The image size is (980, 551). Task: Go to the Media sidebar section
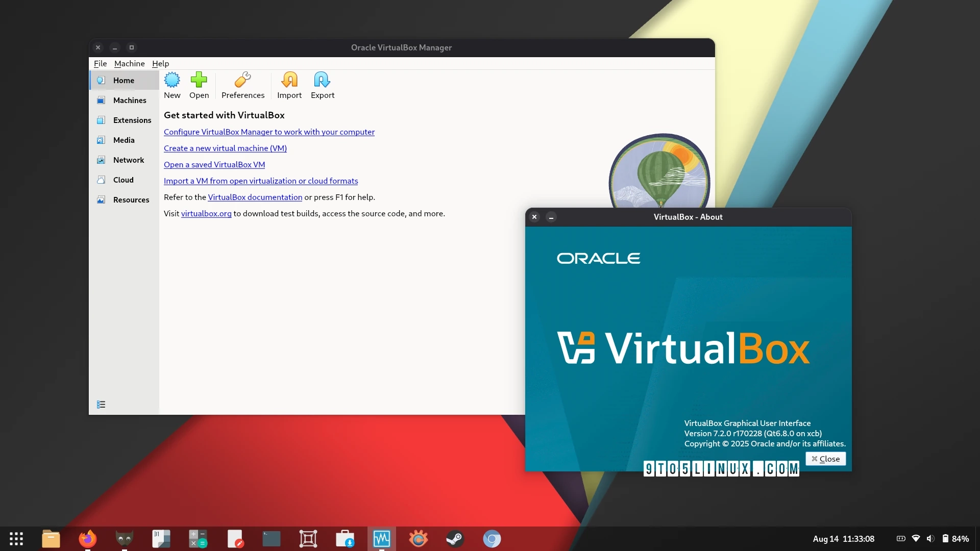point(124,140)
